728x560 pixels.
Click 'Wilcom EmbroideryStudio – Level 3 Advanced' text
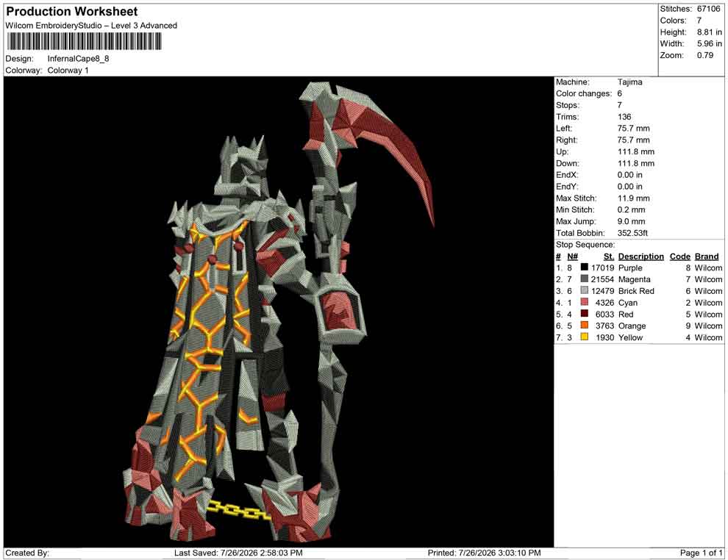click(91, 26)
